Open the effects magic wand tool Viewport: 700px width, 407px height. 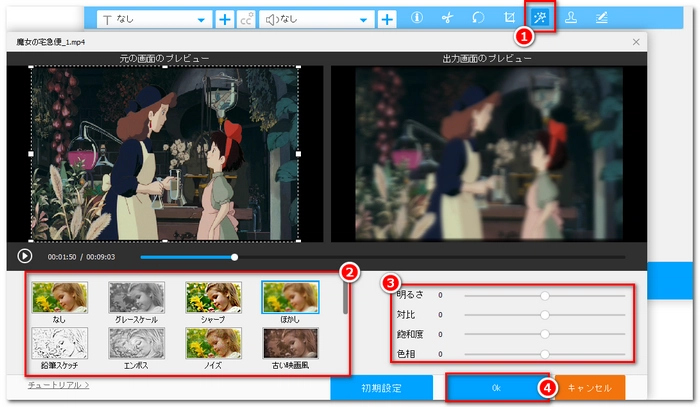[541, 18]
